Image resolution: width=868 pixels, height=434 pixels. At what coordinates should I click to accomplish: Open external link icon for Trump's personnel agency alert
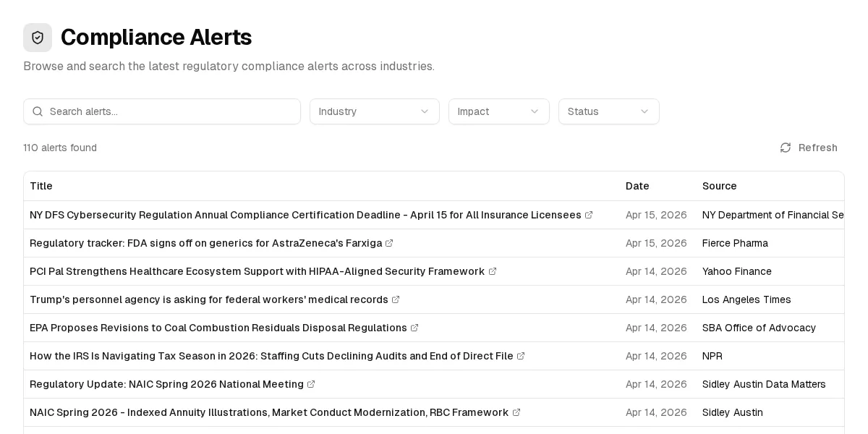tap(396, 299)
